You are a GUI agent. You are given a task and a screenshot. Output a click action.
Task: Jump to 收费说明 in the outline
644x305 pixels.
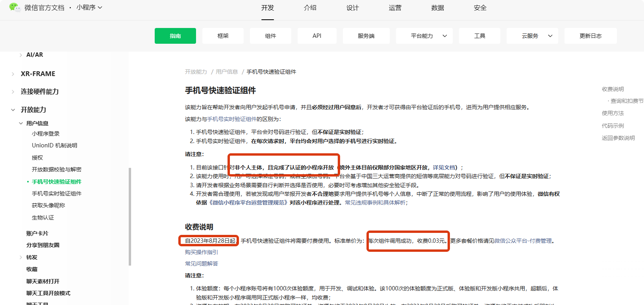613,89
